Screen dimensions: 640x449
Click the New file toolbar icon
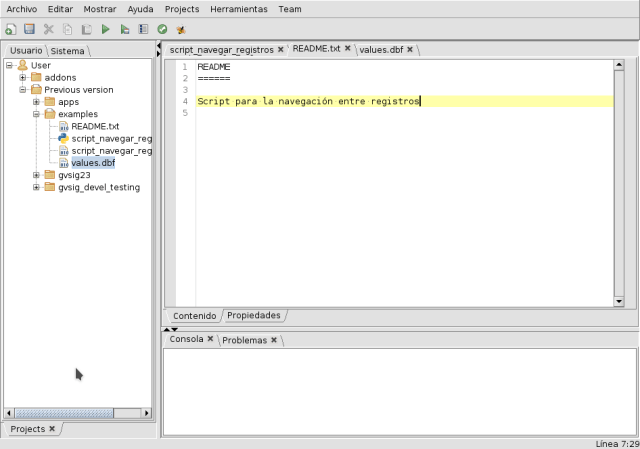tap(10, 29)
